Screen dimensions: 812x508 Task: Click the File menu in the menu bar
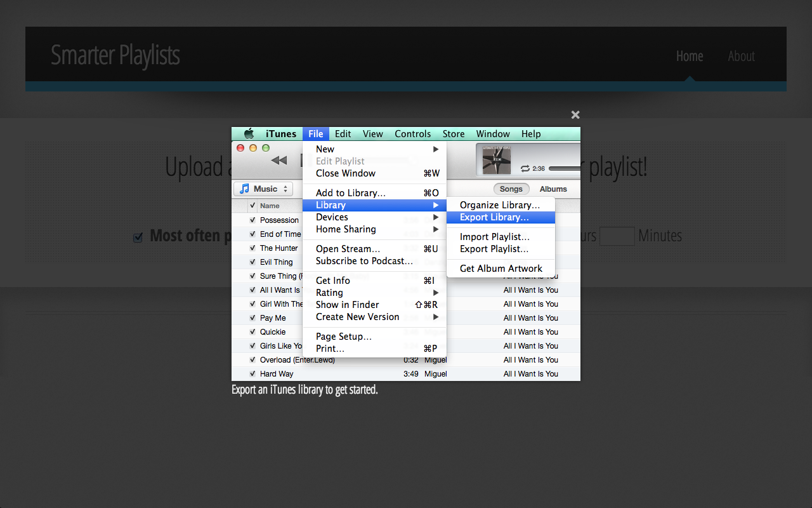click(x=316, y=134)
